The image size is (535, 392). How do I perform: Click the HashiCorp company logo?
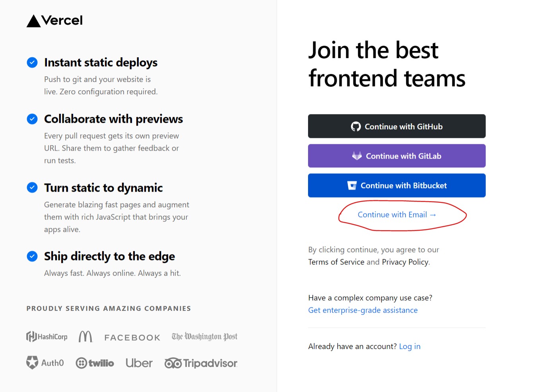coord(47,337)
